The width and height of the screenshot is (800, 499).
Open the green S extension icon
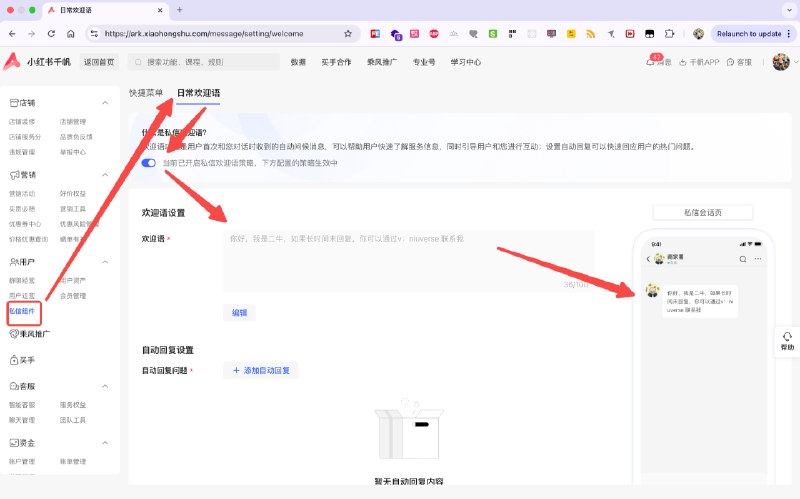click(x=493, y=34)
